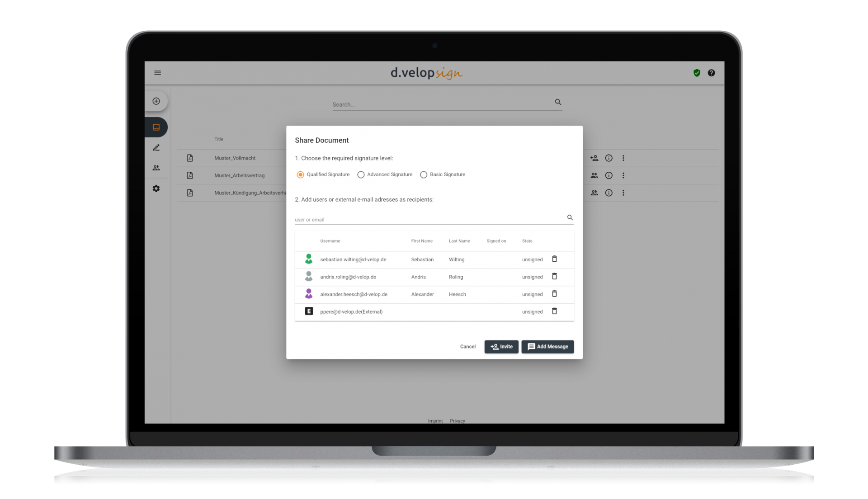Screen dimensions: 868x499
Task: Click the Invite button
Action: pos(501,347)
